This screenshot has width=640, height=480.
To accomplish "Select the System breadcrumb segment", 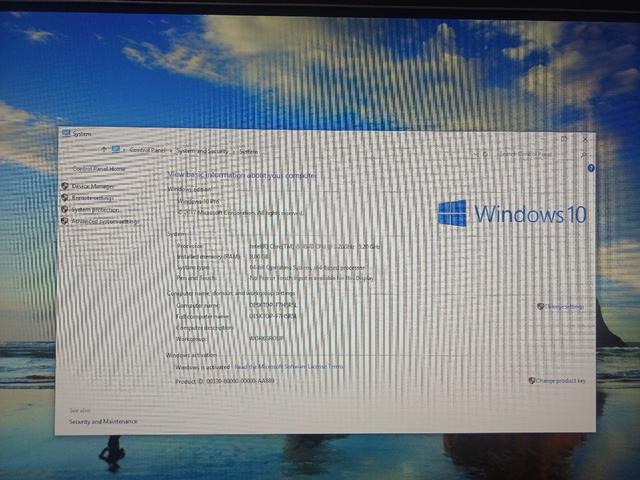I will tap(249, 152).
